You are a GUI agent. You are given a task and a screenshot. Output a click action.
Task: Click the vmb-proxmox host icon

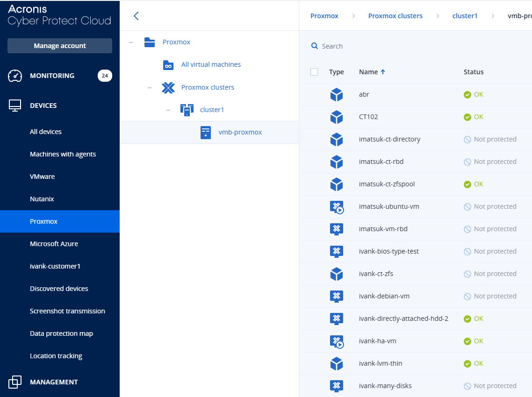point(206,133)
